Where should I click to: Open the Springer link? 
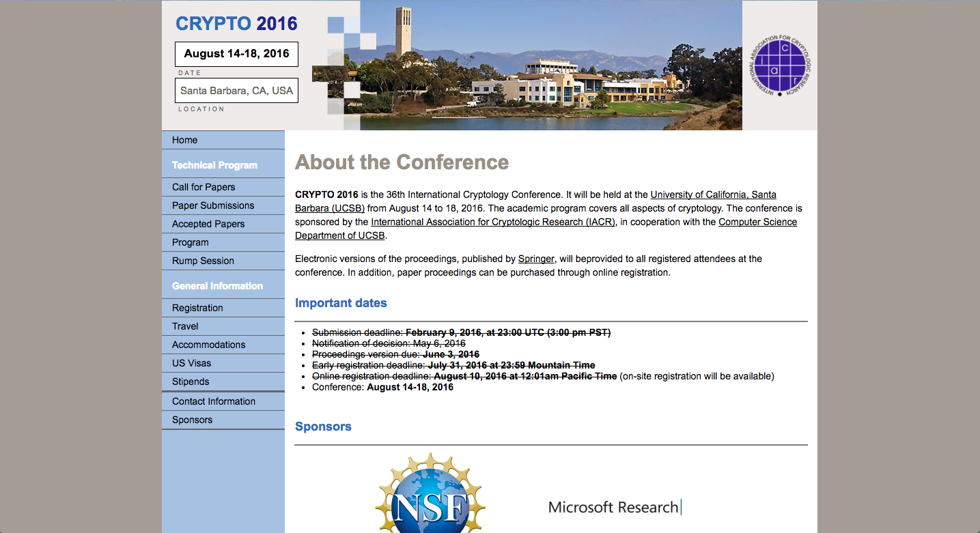(536, 259)
